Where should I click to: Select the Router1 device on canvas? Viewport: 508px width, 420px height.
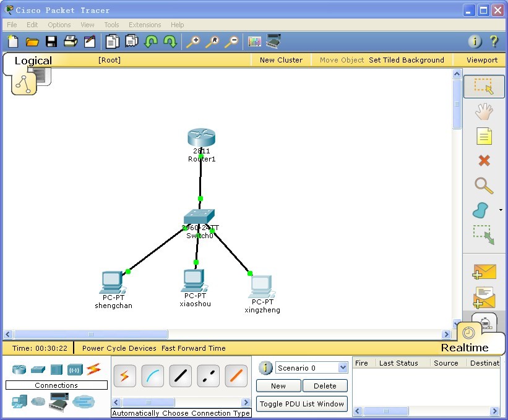pyautogui.click(x=202, y=137)
